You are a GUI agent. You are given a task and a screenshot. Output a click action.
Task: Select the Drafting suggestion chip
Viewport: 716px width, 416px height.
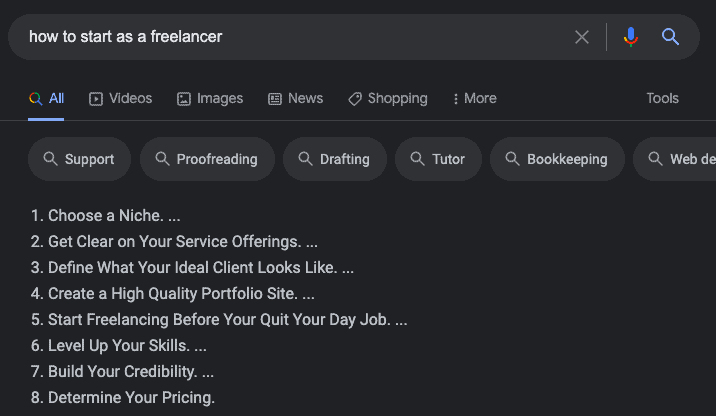(335, 159)
